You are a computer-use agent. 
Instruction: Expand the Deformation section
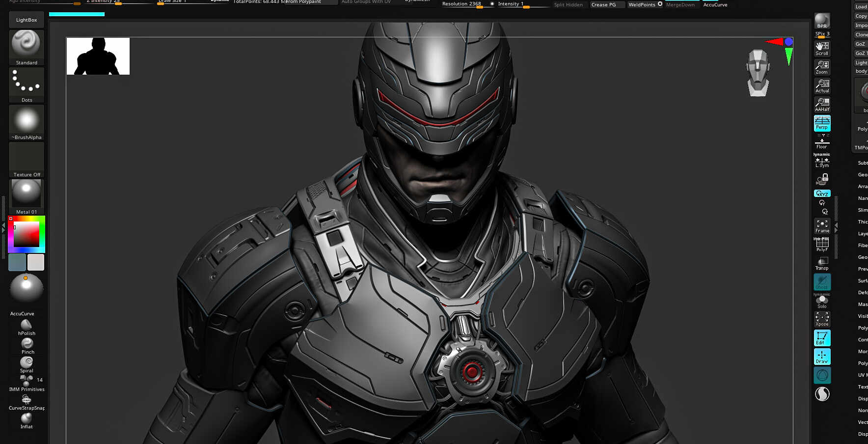click(863, 292)
